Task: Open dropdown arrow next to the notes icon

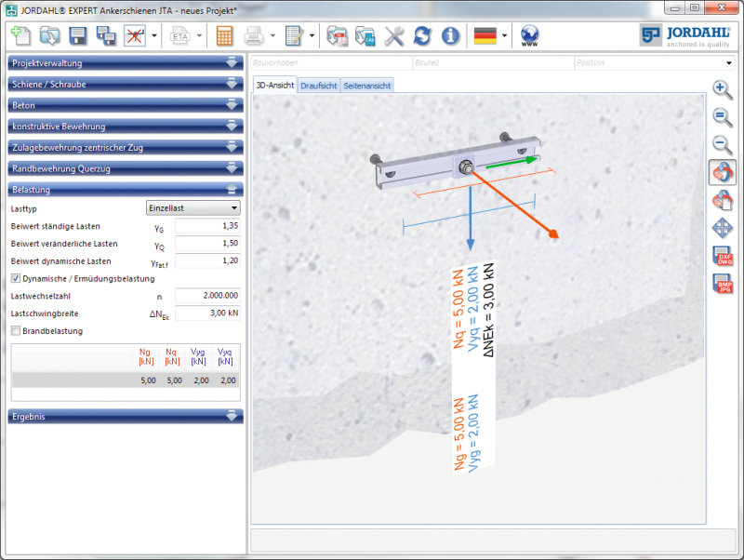Action: (x=312, y=35)
